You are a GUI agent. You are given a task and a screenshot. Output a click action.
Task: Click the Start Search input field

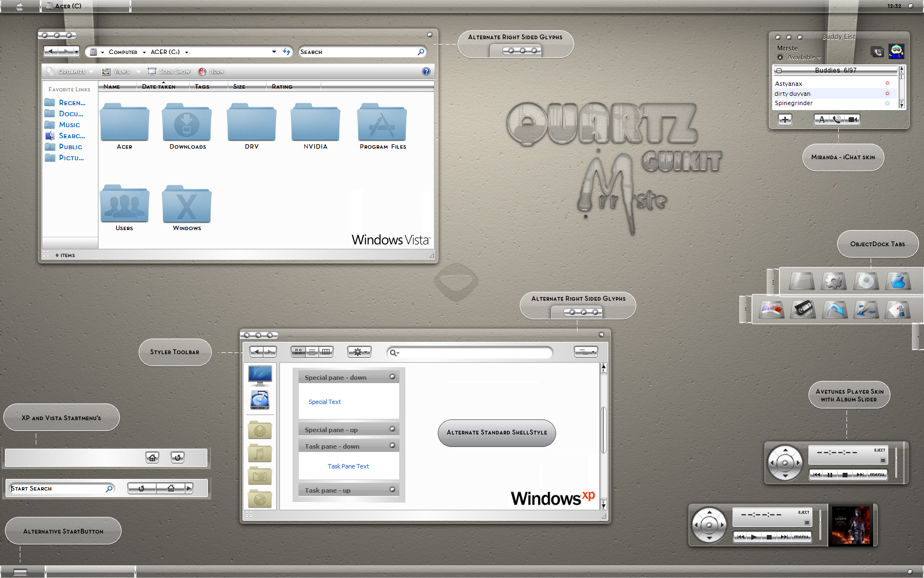point(62,488)
